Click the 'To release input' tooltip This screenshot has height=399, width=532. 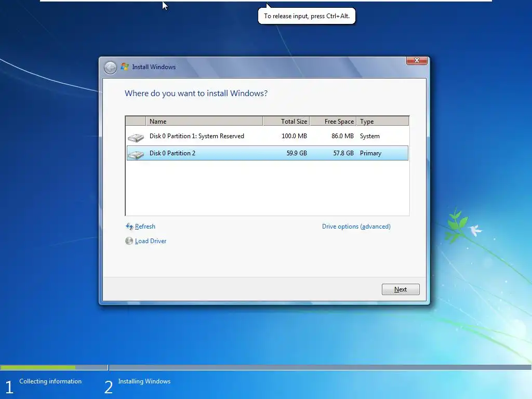click(x=307, y=16)
